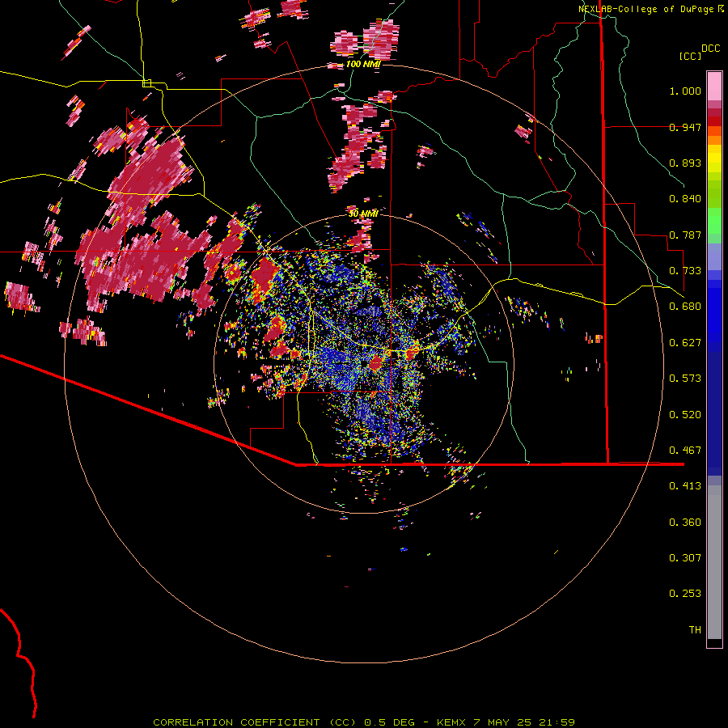Click the 0.573 scale value
728x728 pixels.
(685, 379)
